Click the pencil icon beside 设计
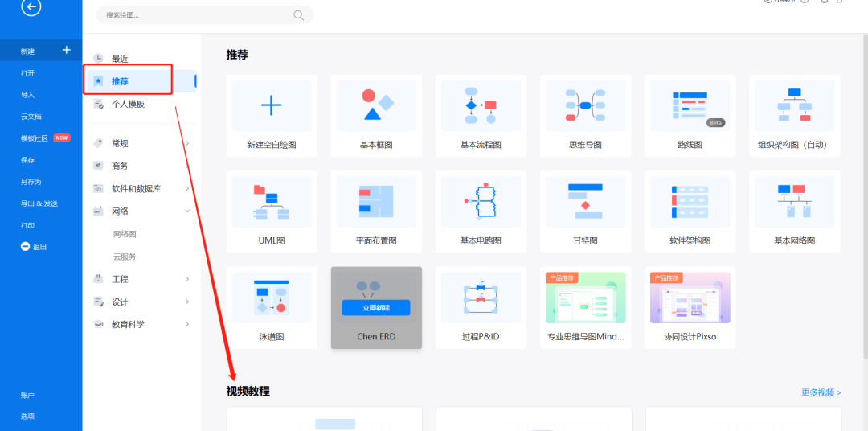 [99, 302]
